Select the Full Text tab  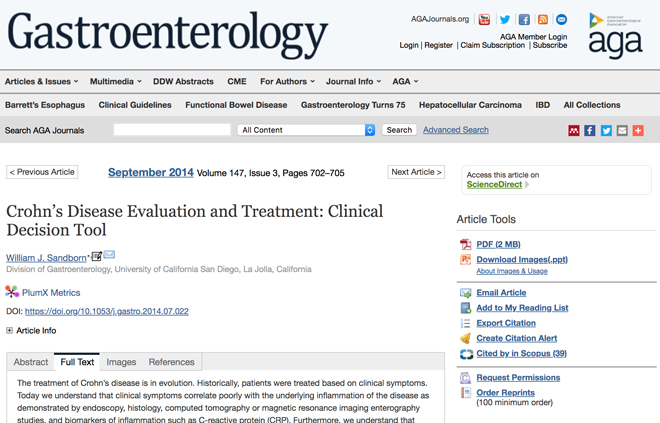coord(77,362)
